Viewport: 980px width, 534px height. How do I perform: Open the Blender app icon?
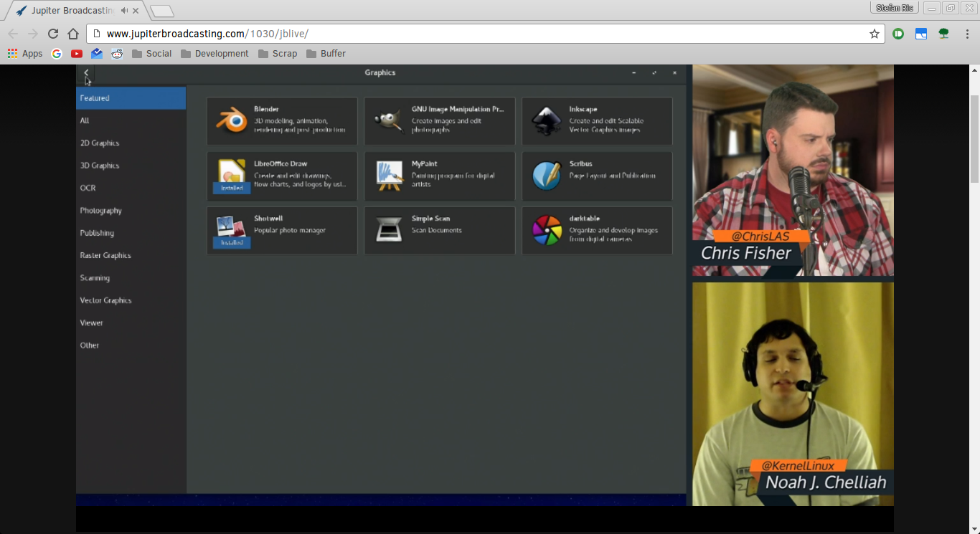(x=232, y=120)
